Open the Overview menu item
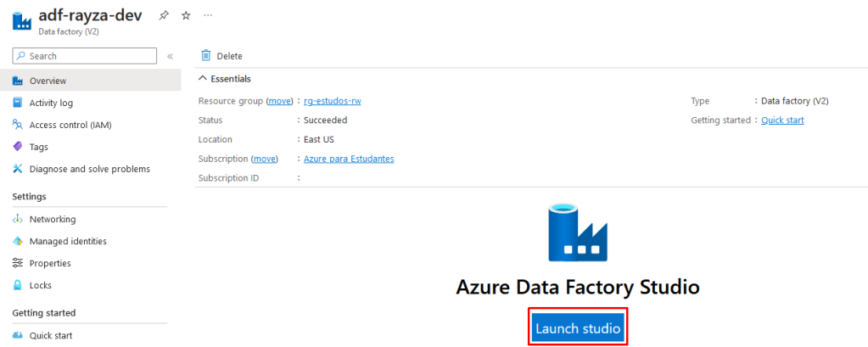Screen dimensions: 868x347 (48, 81)
